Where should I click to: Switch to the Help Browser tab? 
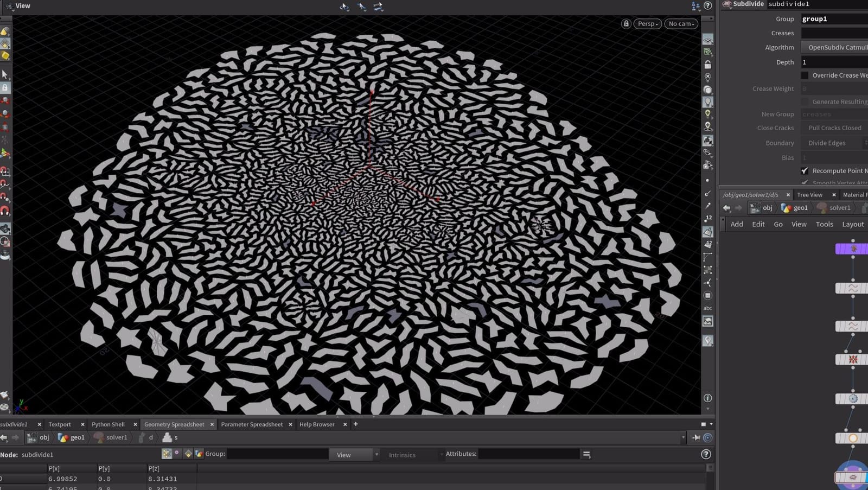click(317, 424)
